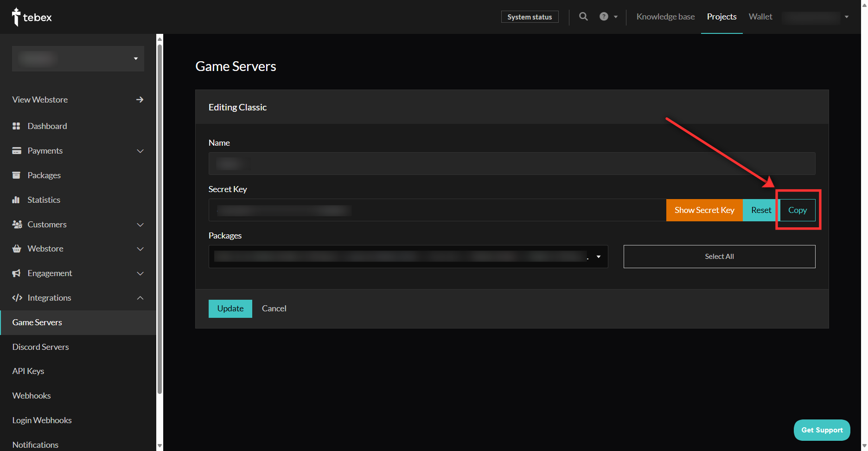
Task: Click the Tebex logo icon
Action: [16, 17]
